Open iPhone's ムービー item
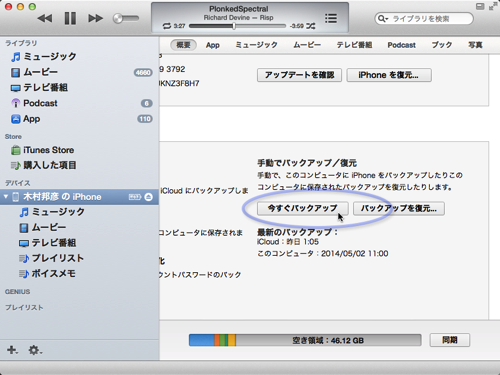The height and width of the screenshot is (375, 500). tap(79, 228)
